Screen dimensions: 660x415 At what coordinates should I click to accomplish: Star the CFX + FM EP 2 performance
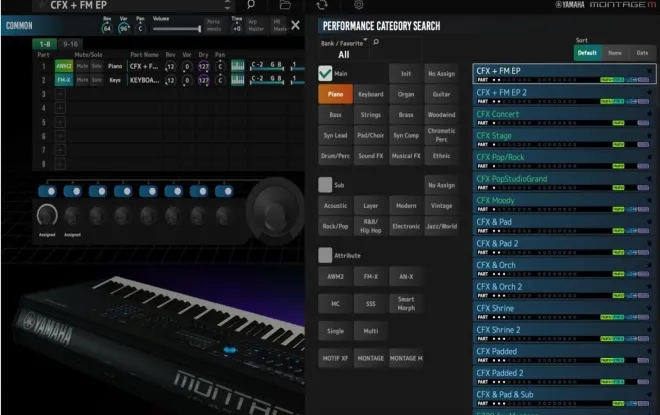[649, 92]
